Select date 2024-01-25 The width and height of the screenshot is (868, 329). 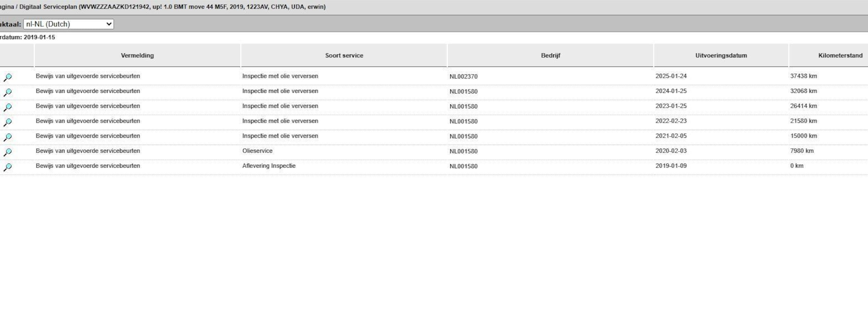(671, 91)
